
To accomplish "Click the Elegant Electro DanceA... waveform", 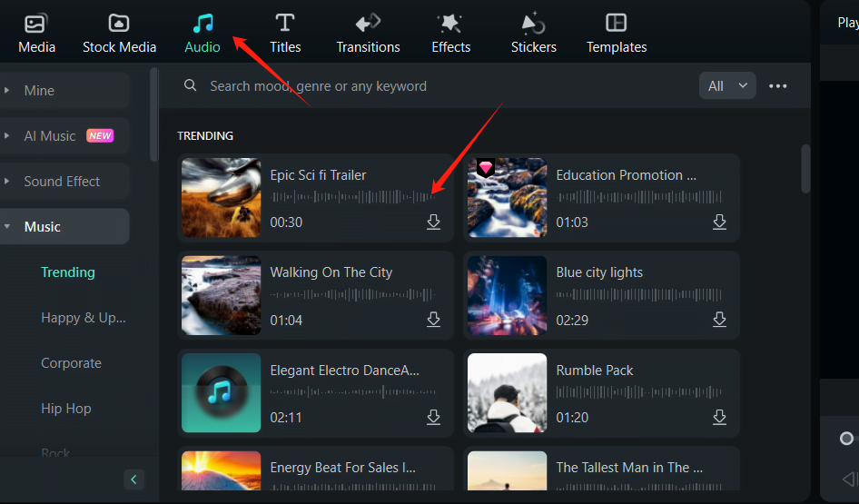I will 353,392.
